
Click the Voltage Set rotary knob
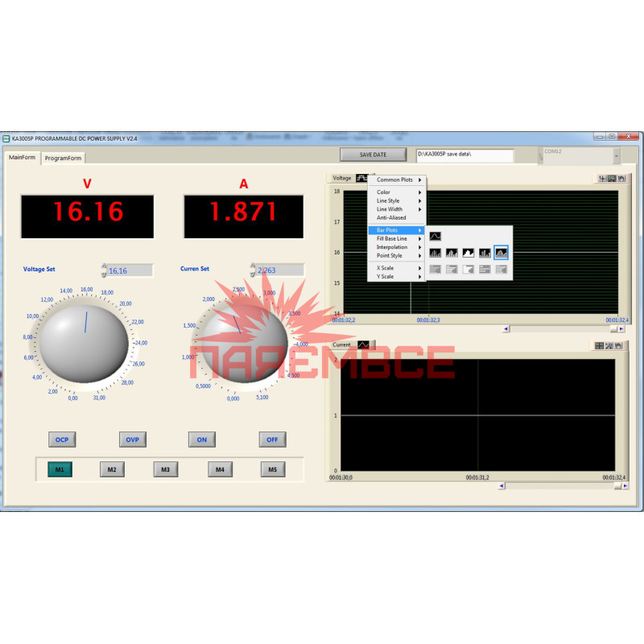pyautogui.click(x=85, y=342)
